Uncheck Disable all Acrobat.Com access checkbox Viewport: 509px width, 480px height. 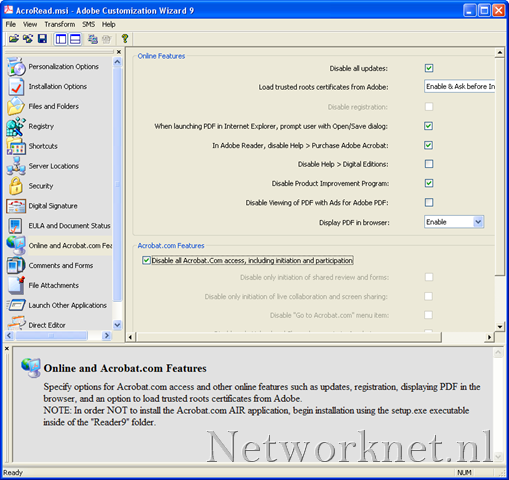click(146, 260)
